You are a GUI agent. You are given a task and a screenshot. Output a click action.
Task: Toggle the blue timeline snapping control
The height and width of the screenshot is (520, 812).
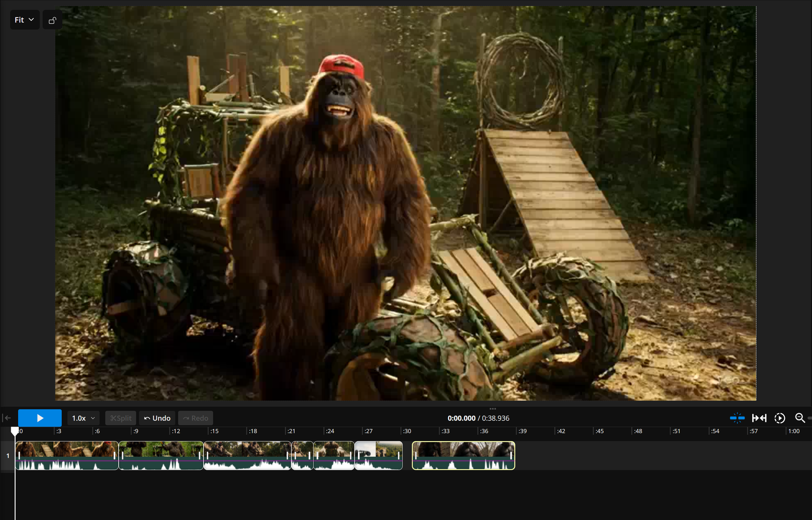pyautogui.click(x=738, y=418)
